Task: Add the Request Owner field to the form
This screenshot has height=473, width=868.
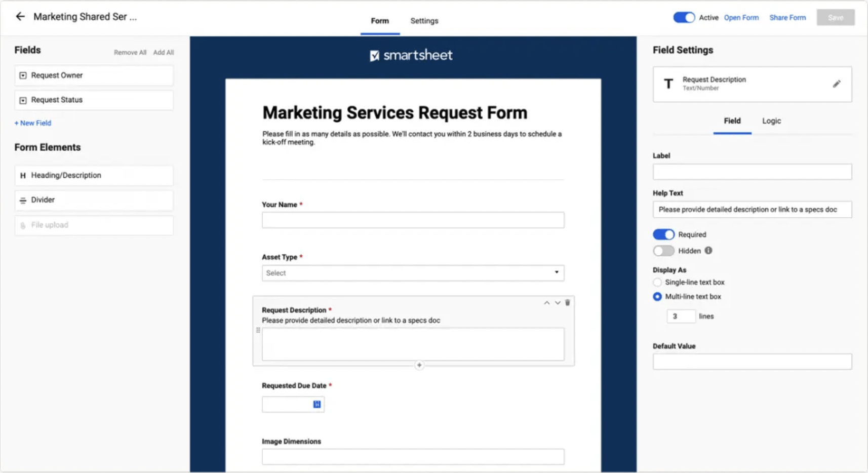Action: tap(93, 75)
